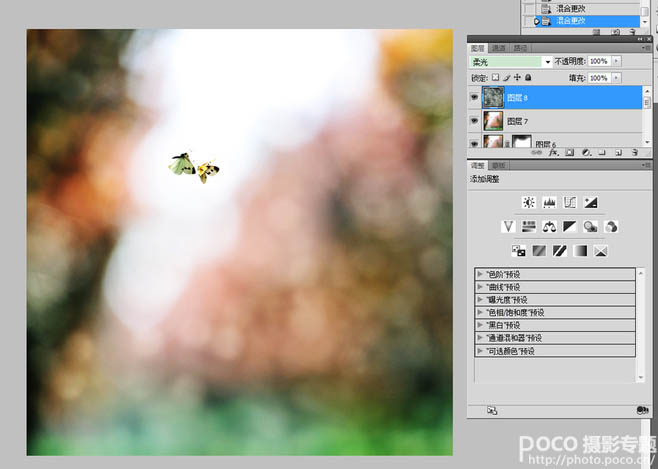Create a new layer via bottom icon
The height and width of the screenshot is (469, 658).
[x=619, y=153]
